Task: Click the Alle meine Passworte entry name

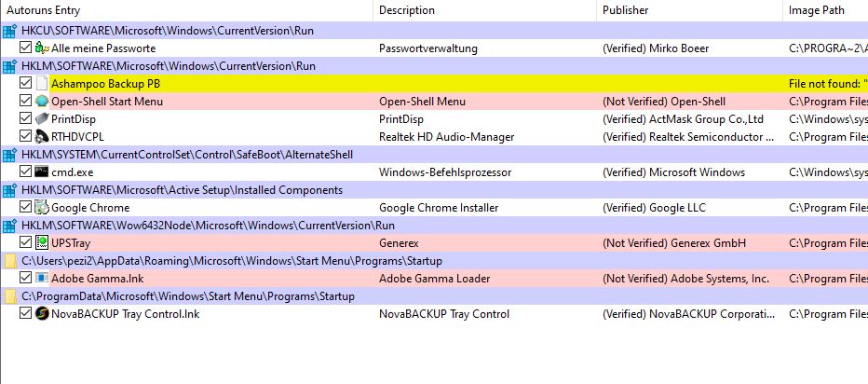Action: tap(103, 48)
